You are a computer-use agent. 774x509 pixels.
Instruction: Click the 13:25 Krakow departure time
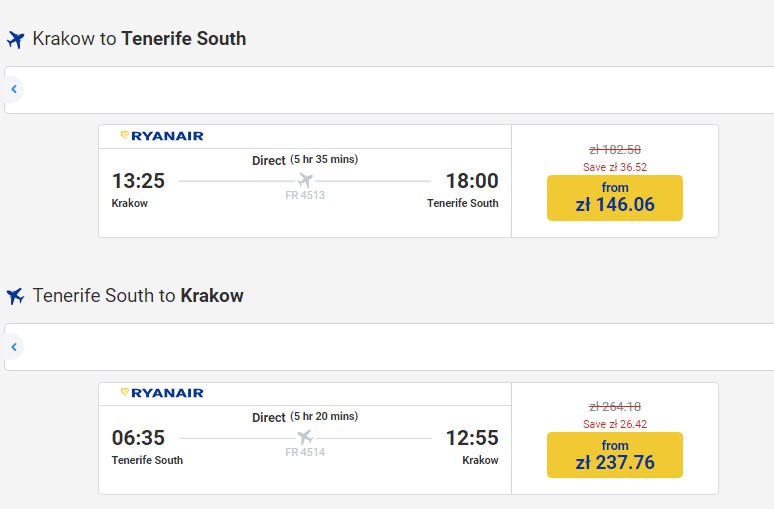pyautogui.click(x=138, y=181)
